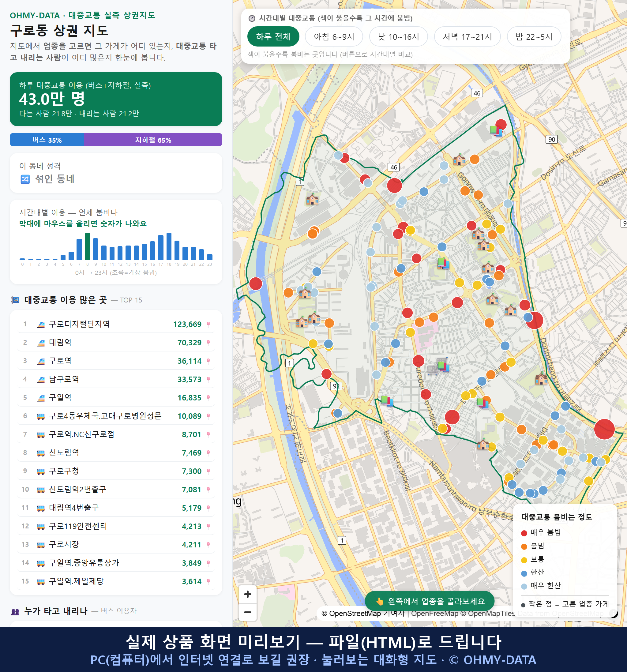Pick the 신도림역2번출구 row
This screenshot has width=627, height=672.
click(116, 490)
